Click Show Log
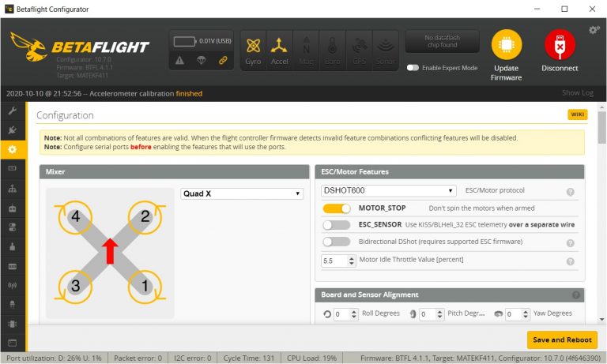The height and width of the screenshot is (364, 607). [x=578, y=93]
